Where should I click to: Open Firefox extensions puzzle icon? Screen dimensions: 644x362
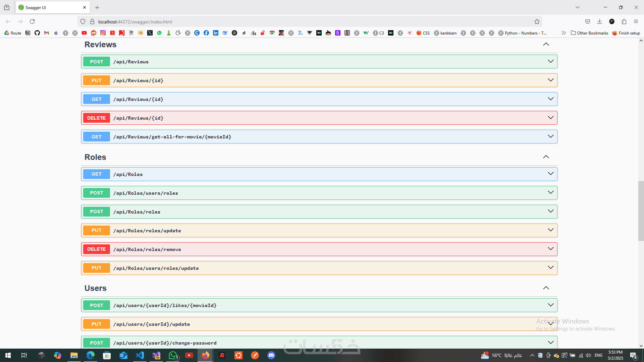click(624, 21)
